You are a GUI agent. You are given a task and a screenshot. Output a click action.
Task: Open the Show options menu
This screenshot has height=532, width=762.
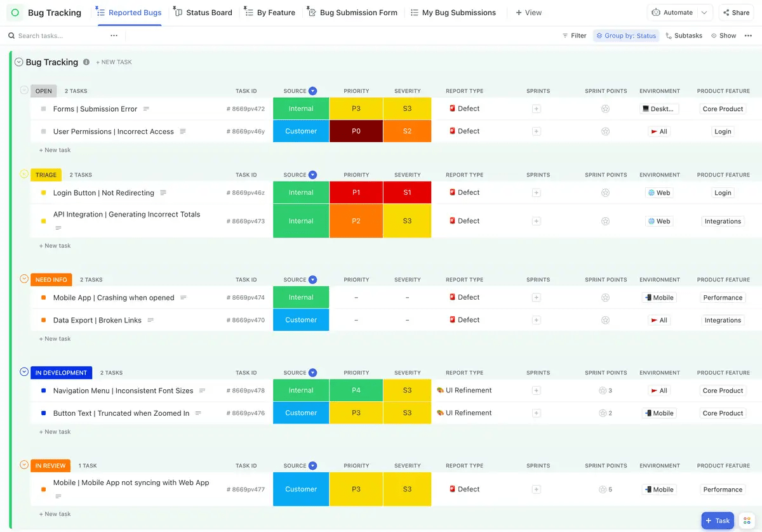(724, 36)
